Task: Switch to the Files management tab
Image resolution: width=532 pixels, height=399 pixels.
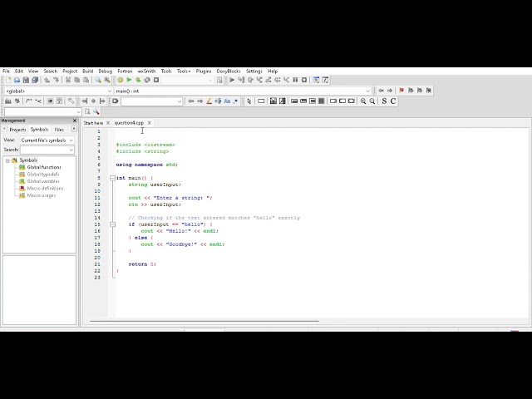Action: pos(59,130)
